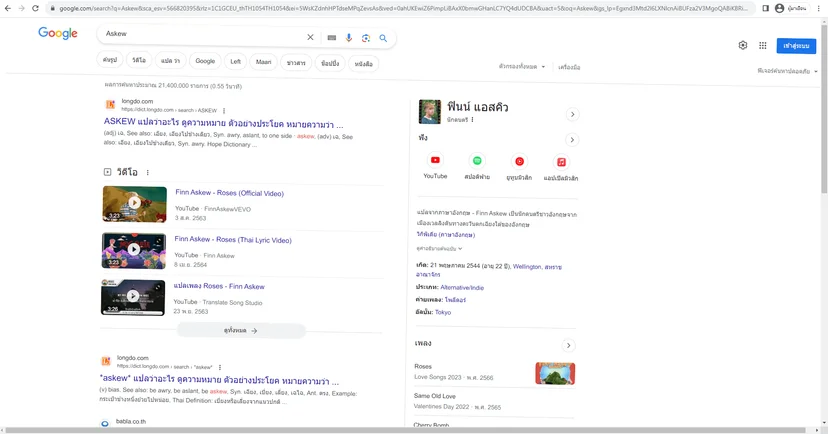The image size is (828, 434).
Task: Reload the page
Action: tap(35, 8)
